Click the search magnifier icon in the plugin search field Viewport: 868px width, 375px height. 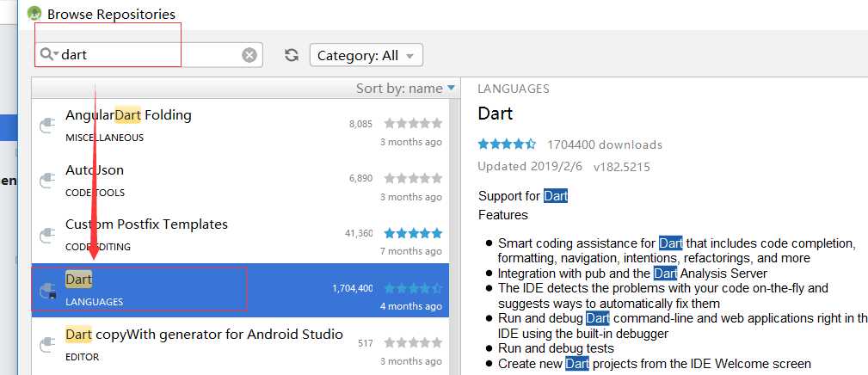(49, 54)
